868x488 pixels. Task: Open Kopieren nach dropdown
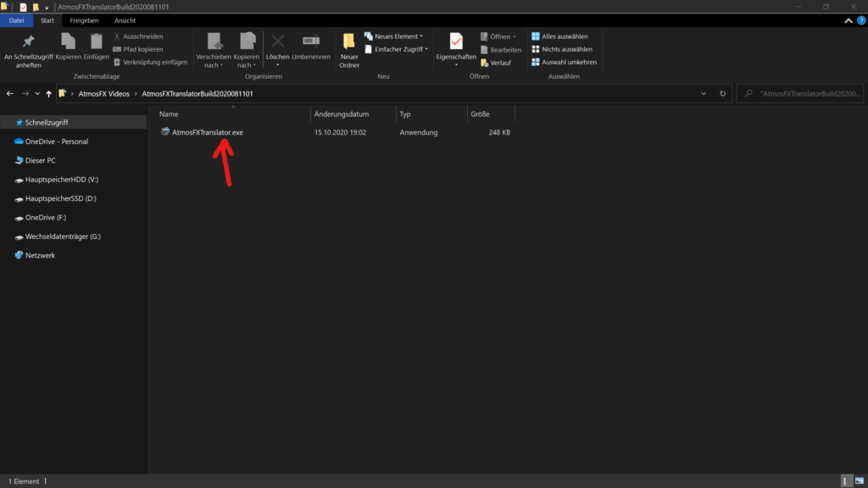tap(246, 50)
